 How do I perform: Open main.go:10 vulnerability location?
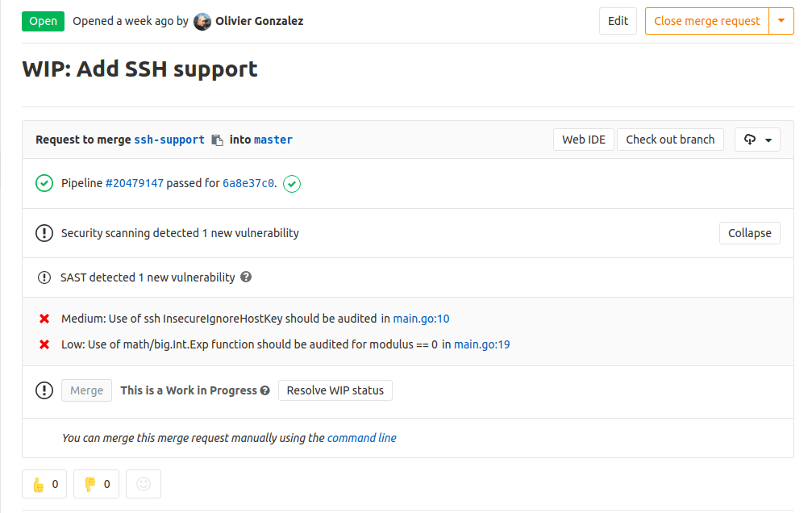pos(421,318)
